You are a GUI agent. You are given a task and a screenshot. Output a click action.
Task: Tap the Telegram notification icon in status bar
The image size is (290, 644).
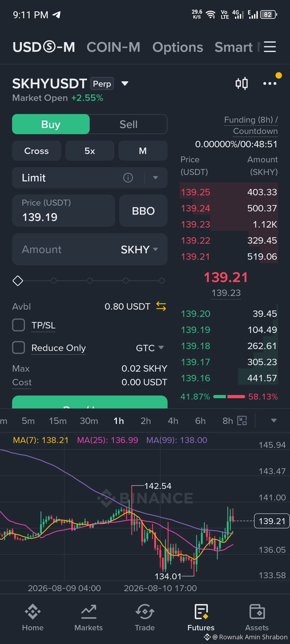pyautogui.click(x=56, y=14)
